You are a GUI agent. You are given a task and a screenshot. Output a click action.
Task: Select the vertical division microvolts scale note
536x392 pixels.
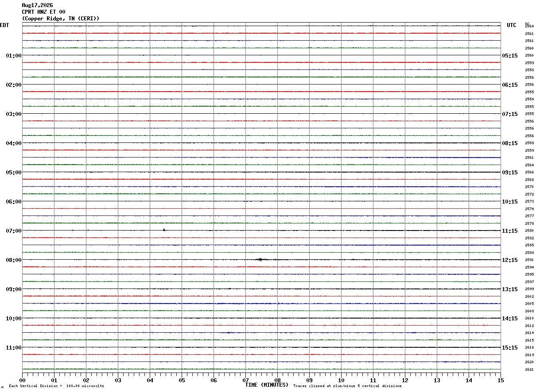click(56, 386)
